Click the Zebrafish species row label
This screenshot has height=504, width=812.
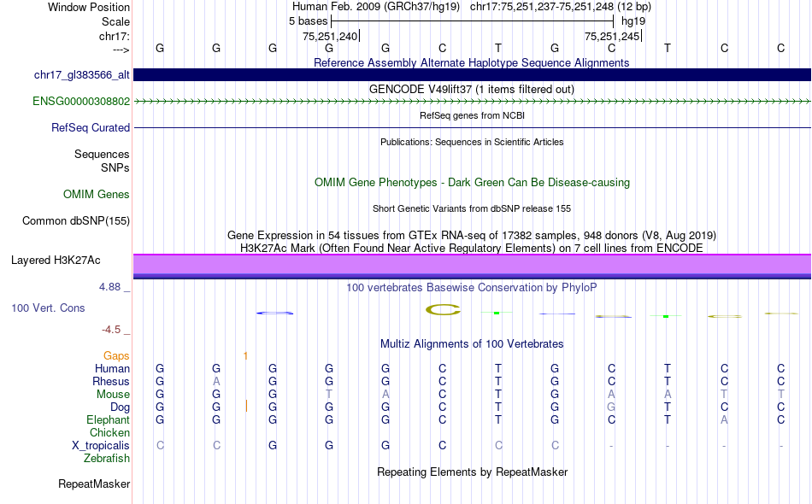[x=107, y=459]
